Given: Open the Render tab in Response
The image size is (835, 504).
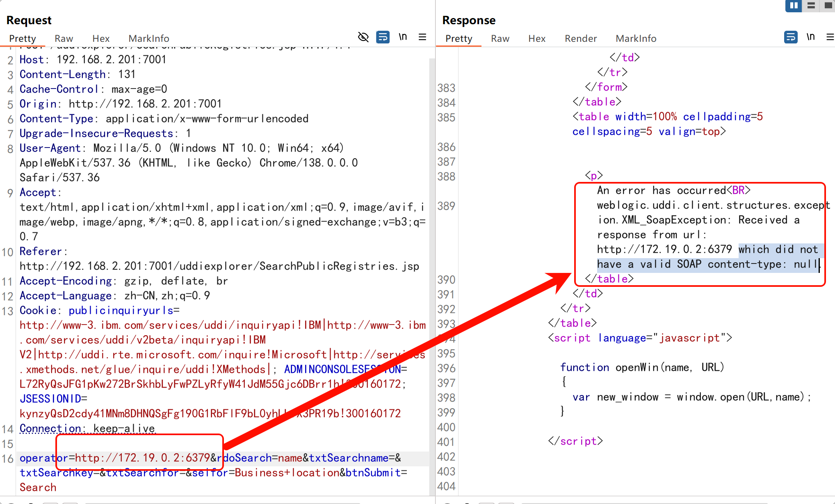Looking at the screenshot, I should coord(580,39).
